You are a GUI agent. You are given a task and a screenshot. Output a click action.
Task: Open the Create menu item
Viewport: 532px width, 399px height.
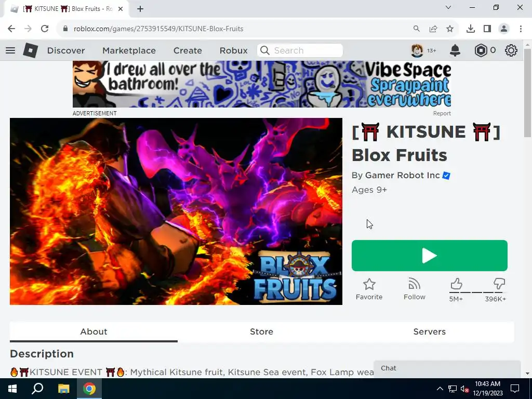point(188,50)
